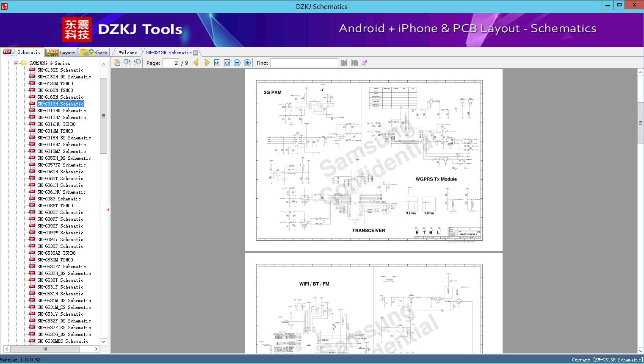Select the SM-G313H Schematic document tab
Image resolution: width=644 pixels, height=364 pixels.
169,53
